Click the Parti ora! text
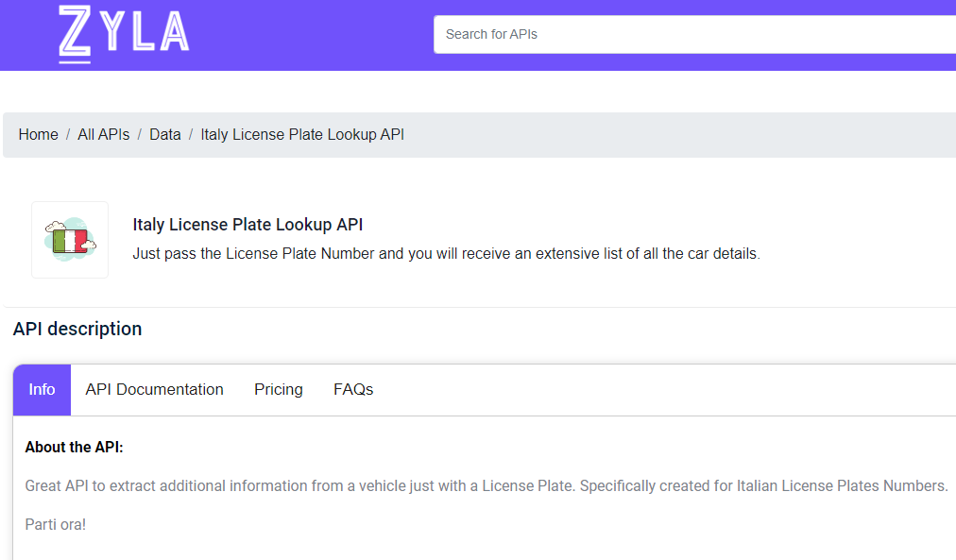This screenshot has height=560, width=956. tap(56, 525)
